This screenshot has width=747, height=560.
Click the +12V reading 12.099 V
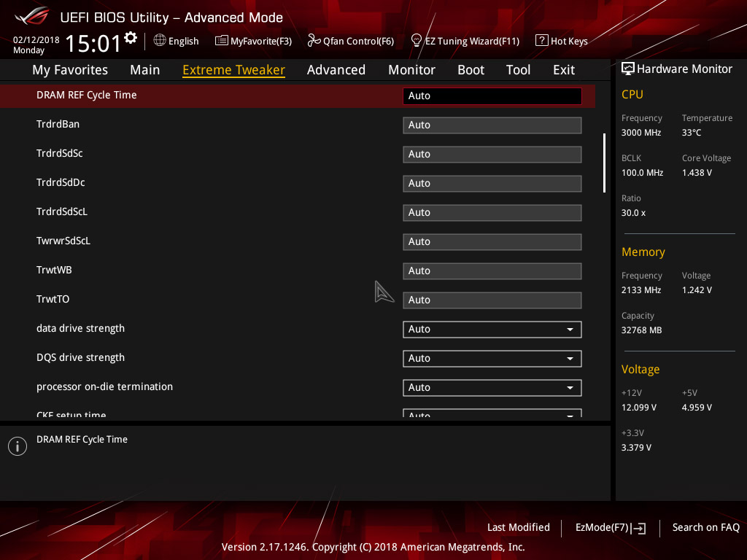tap(639, 408)
